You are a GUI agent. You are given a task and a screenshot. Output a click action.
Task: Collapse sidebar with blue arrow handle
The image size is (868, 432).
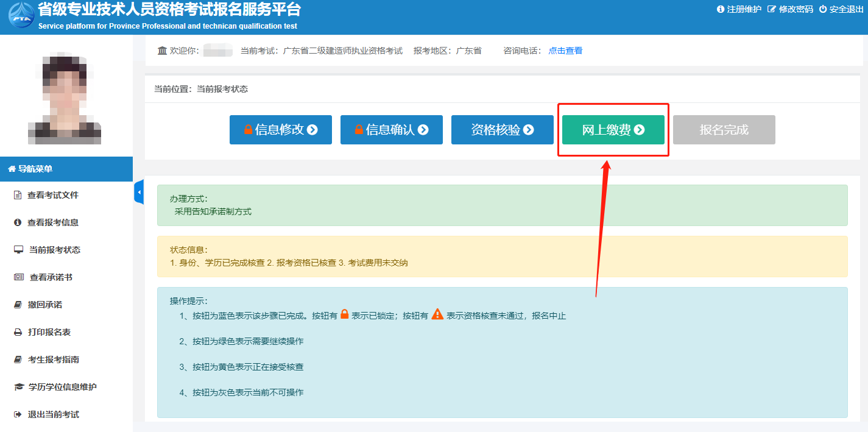(x=139, y=193)
